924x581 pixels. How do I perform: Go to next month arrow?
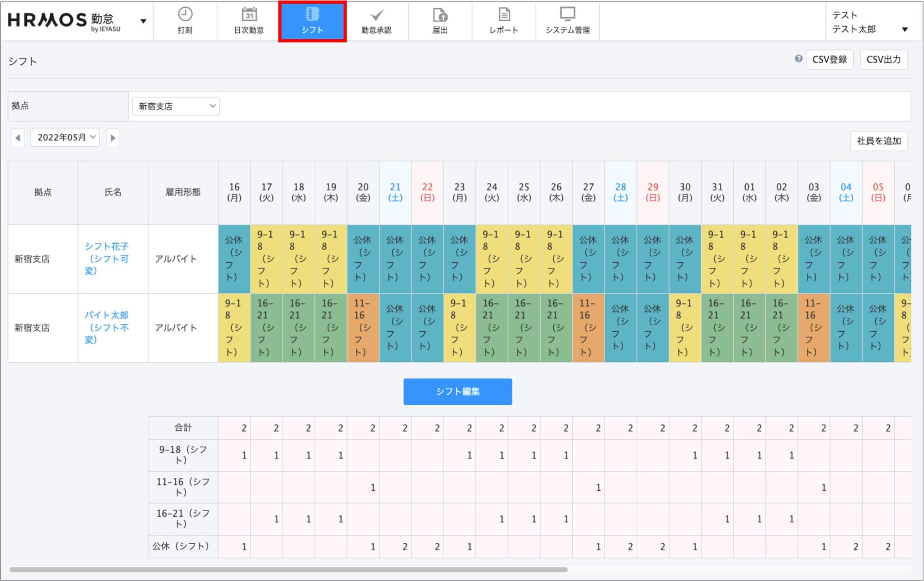[113, 138]
